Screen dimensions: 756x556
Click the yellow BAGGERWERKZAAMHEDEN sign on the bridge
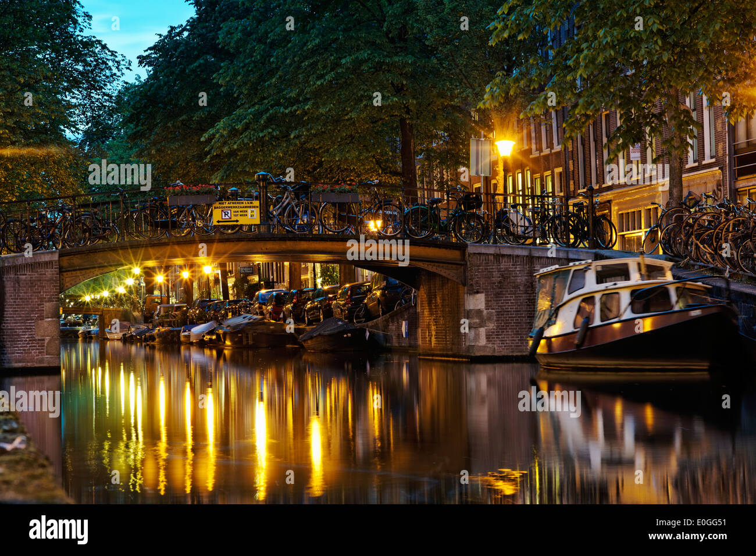236,212
